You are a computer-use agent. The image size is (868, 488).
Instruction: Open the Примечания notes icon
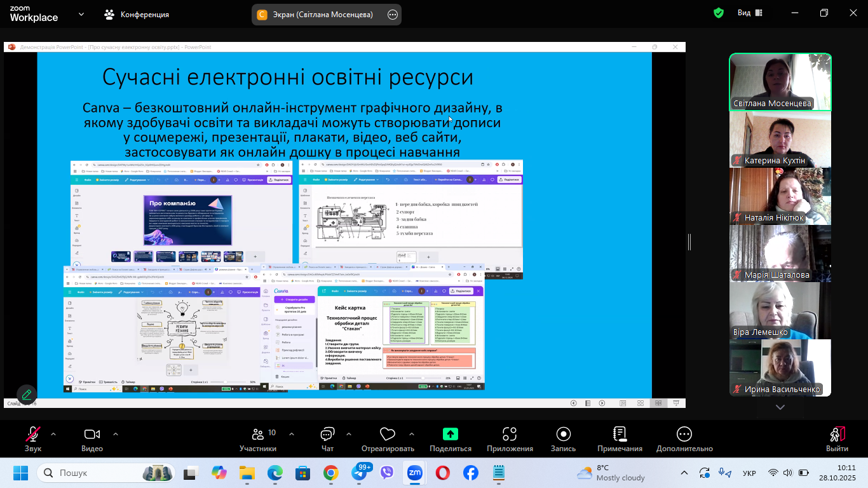(x=620, y=435)
